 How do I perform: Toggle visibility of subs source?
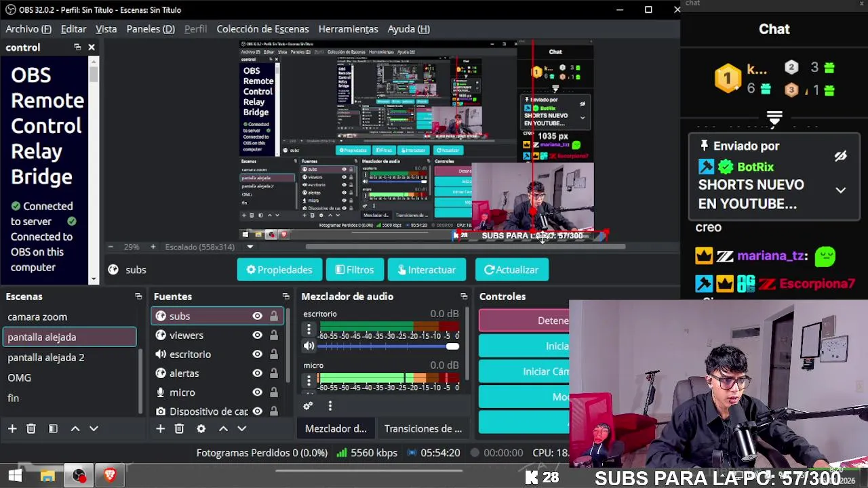(x=257, y=316)
